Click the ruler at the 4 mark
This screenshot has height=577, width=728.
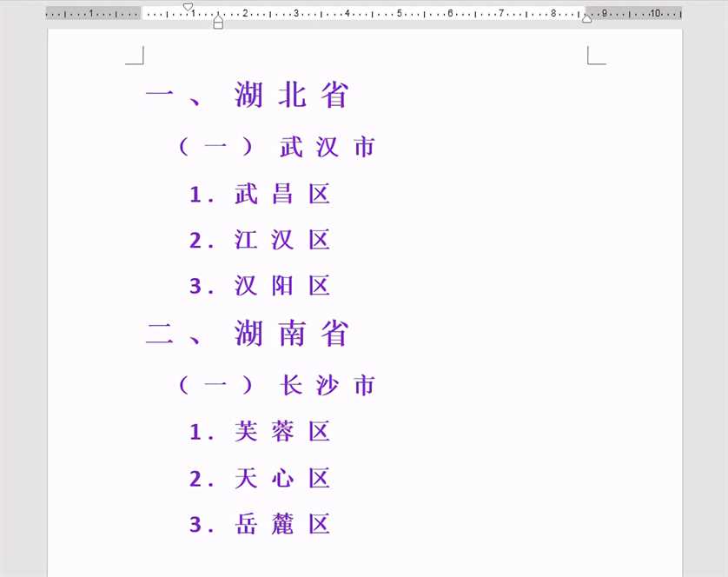[x=347, y=13]
